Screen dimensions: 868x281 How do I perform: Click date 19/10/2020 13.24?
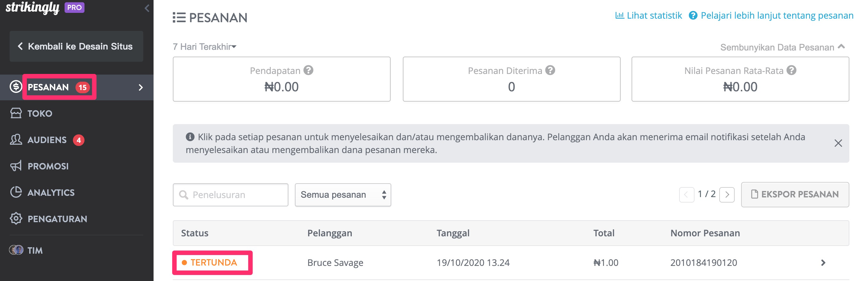[473, 262]
